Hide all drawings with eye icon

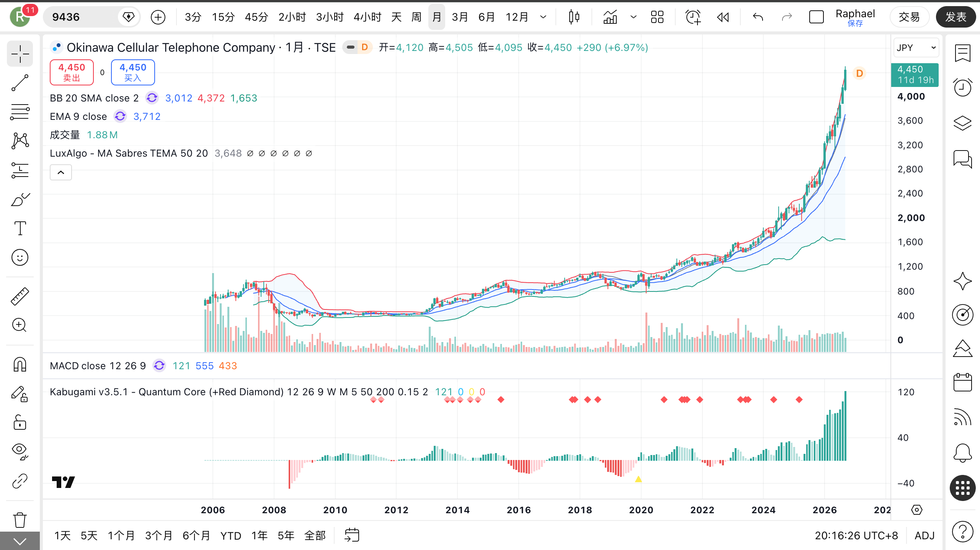(x=20, y=452)
